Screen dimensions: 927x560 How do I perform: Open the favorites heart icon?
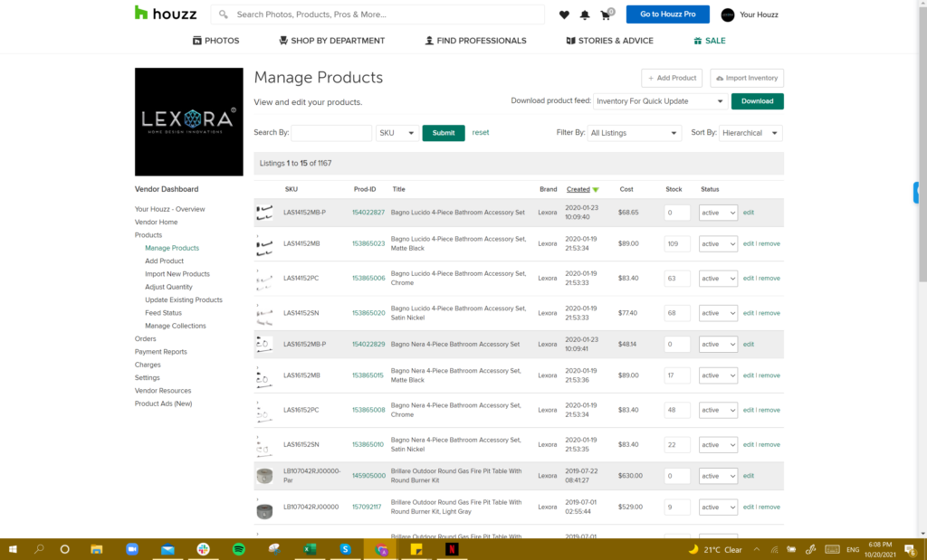point(564,14)
